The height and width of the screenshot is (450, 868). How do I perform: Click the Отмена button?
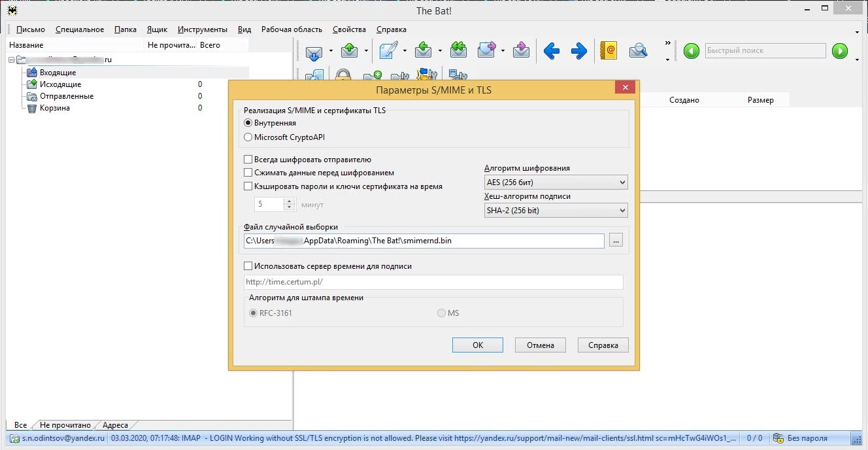[x=540, y=345]
